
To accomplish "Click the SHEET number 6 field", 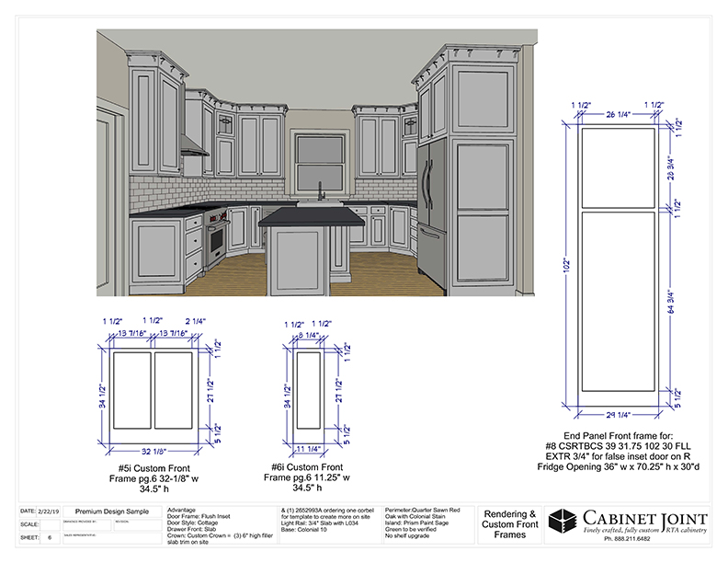I will tap(50, 538).
